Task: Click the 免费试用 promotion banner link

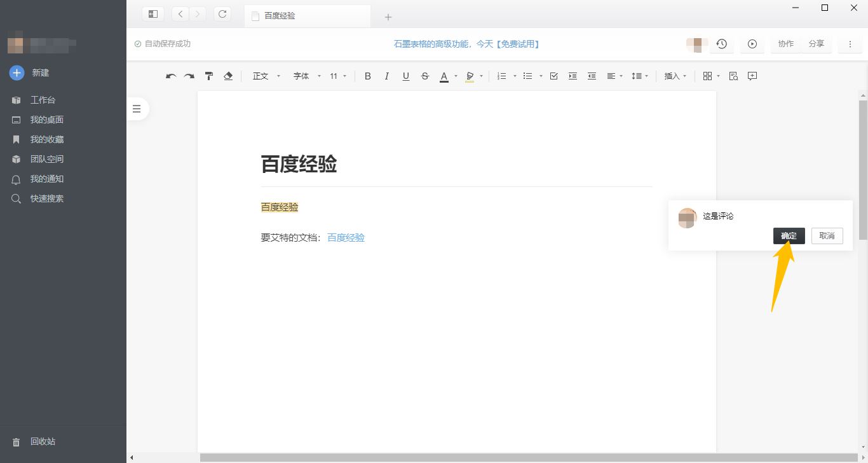Action: [466, 44]
